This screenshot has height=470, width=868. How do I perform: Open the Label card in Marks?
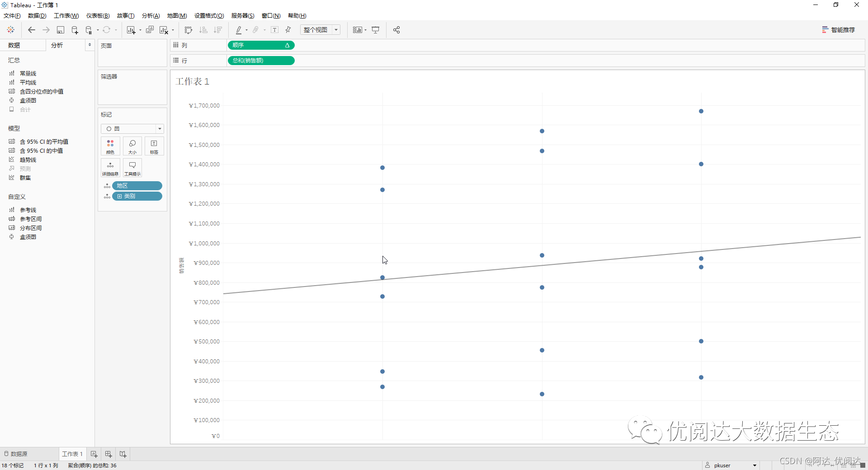tap(154, 146)
